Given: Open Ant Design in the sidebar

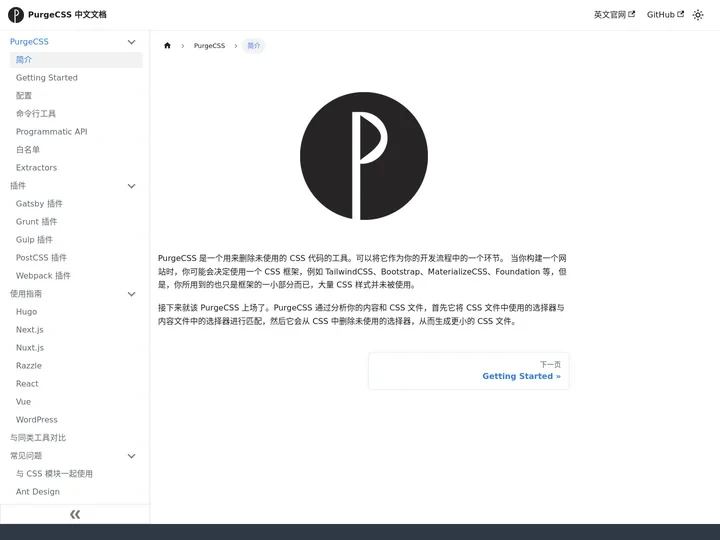Looking at the screenshot, I should [76, 492].
